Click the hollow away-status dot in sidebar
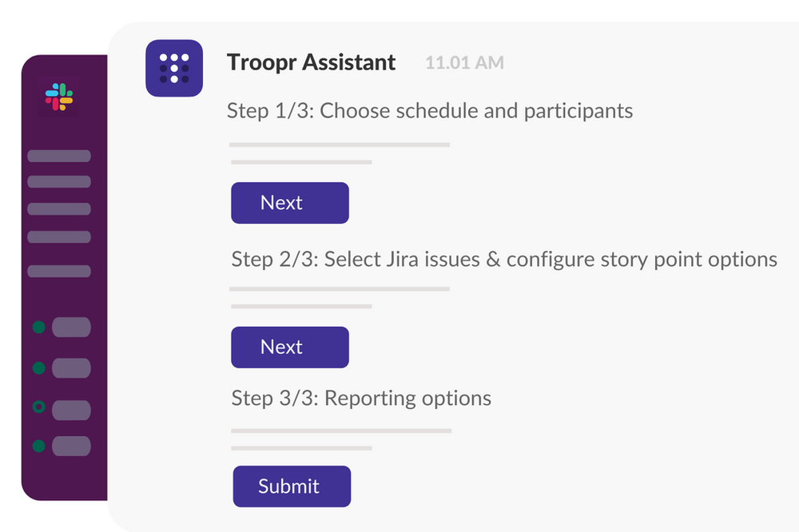The height and width of the screenshot is (532, 799). pos(38,407)
